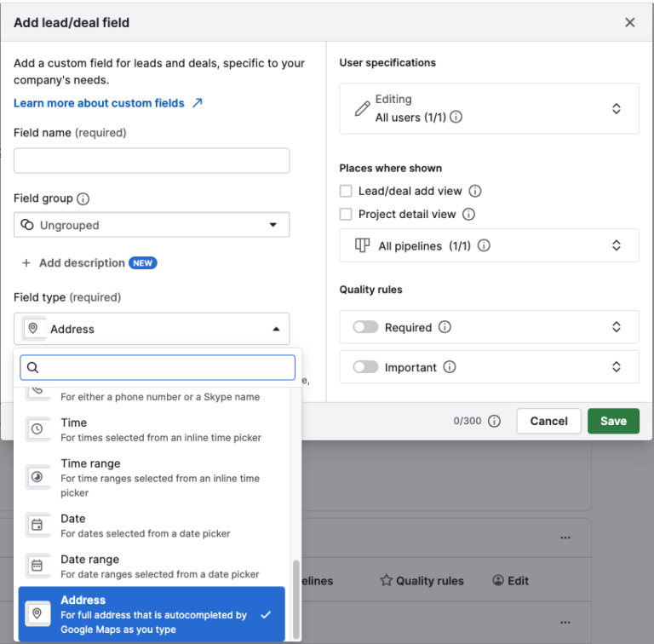
Task: Choose the Time field type option
Action: [152, 429]
